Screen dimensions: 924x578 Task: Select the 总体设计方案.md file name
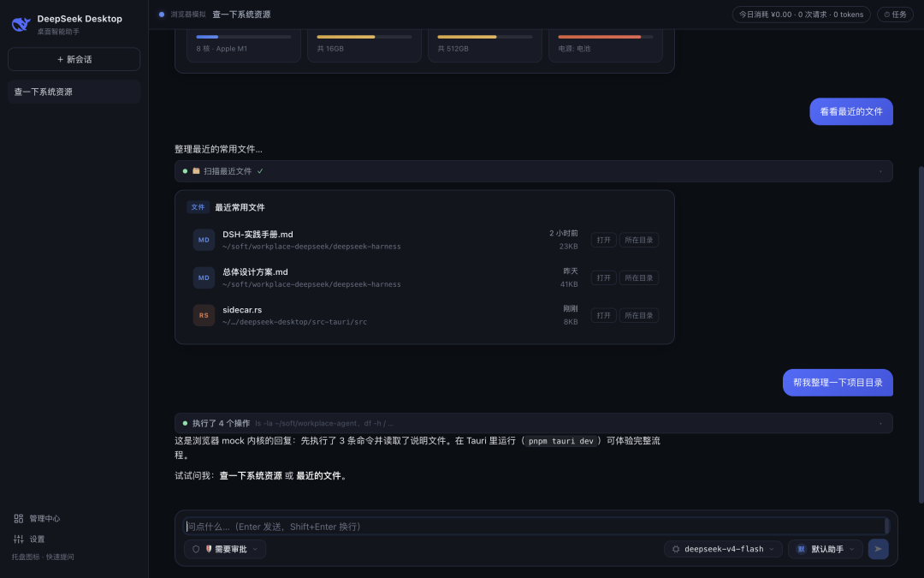tap(255, 272)
